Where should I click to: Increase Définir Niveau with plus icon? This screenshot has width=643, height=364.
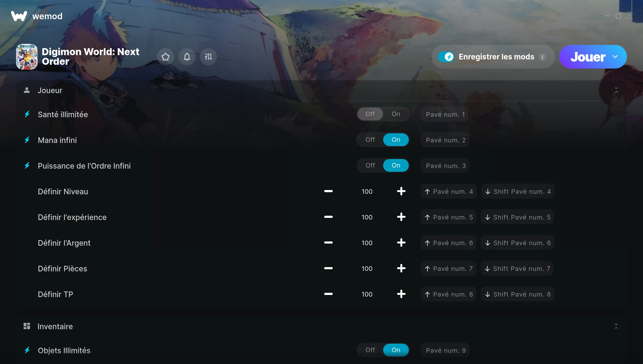[401, 191]
